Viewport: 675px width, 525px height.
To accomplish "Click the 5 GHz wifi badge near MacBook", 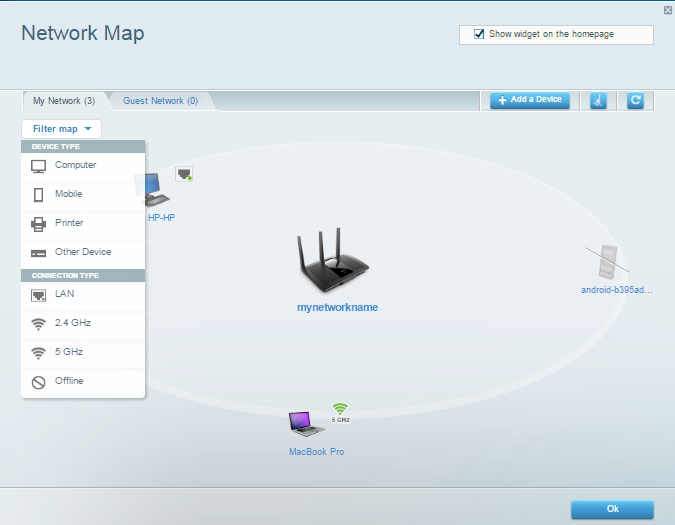I will tap(340, 413).
